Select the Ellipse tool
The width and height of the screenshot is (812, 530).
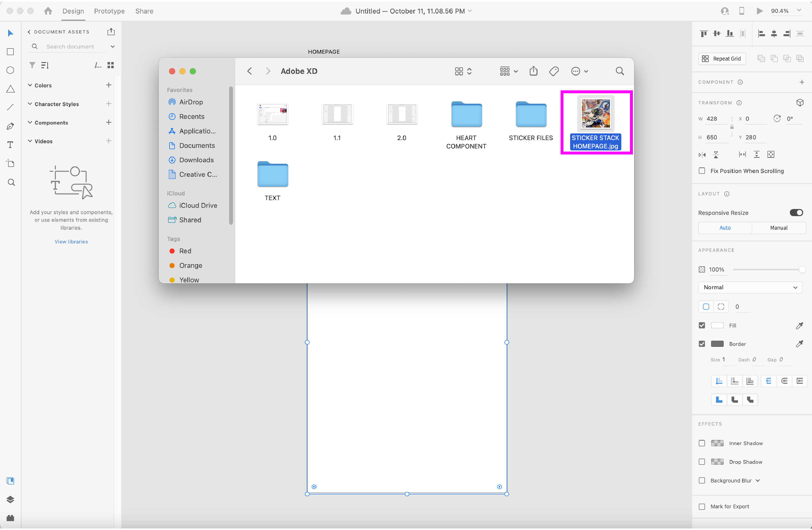[10, 70]
